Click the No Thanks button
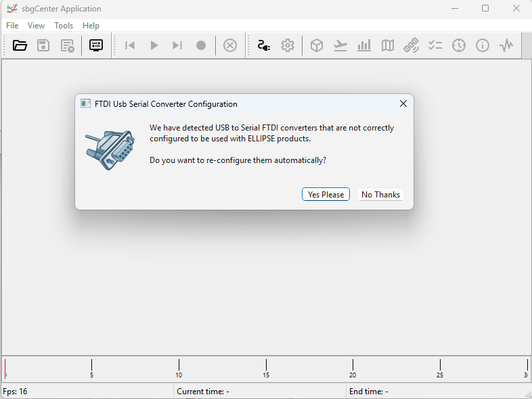 click(380, 195)
